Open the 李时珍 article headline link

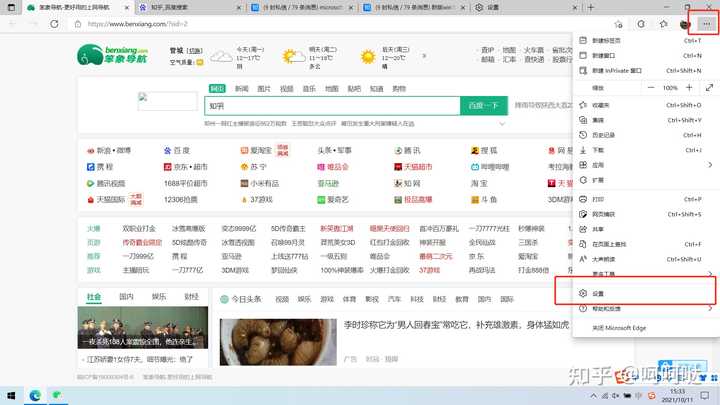coord(456,325)
